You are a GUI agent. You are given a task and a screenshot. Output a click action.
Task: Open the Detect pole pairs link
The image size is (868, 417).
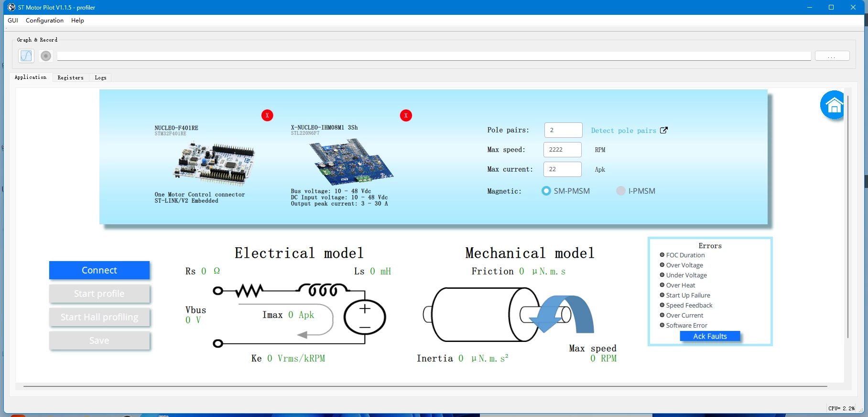623,131
